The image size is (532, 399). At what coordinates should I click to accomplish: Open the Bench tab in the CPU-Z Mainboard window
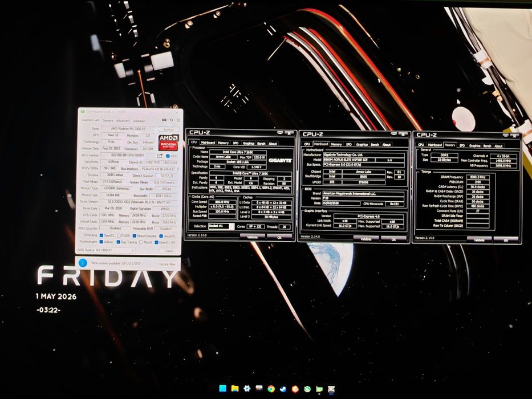[x=375, y=145]
